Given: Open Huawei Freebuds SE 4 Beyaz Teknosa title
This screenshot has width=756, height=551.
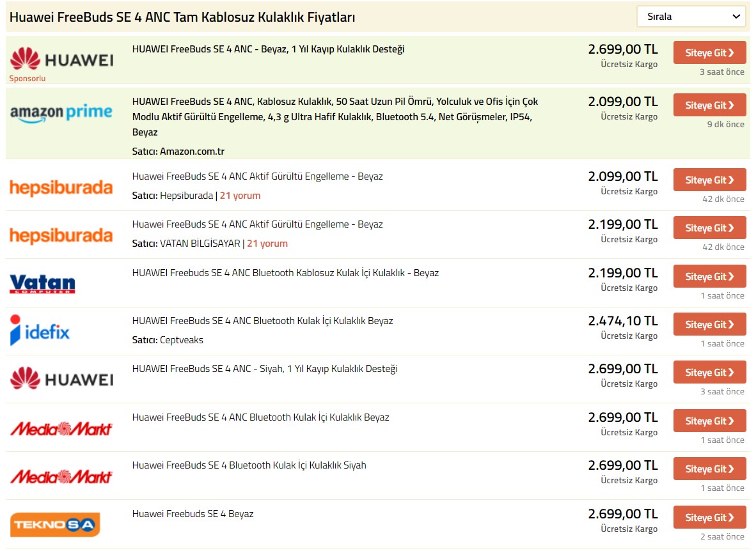Looking at the screenshot, I should (x=193, y=514).
